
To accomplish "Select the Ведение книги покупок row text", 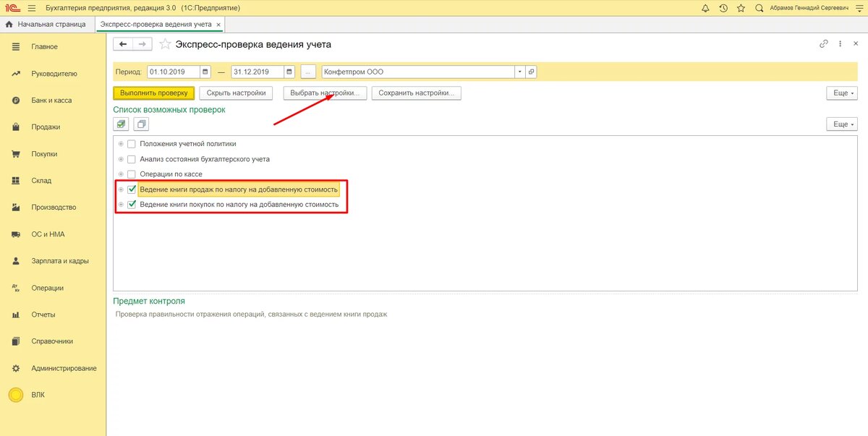I will [239, 205].
